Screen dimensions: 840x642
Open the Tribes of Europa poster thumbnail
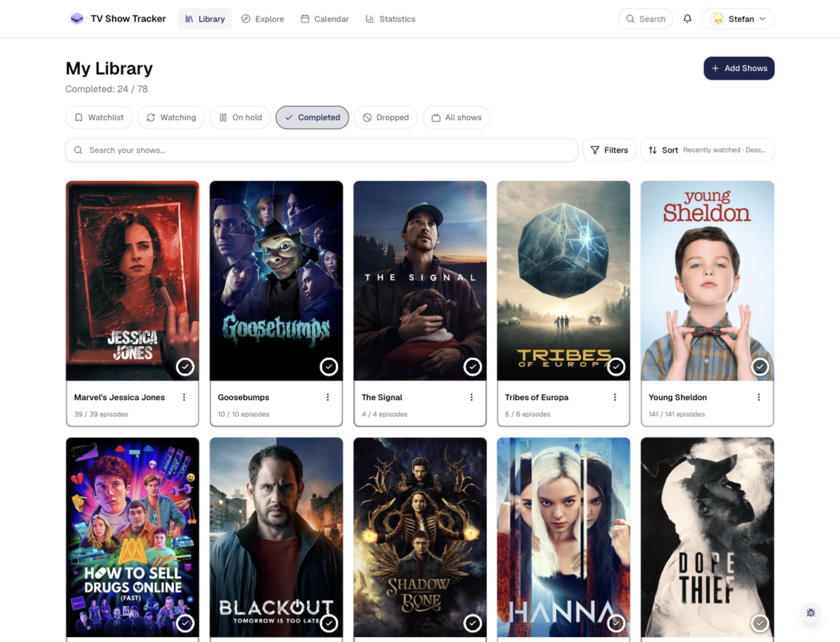click(563, 281)
